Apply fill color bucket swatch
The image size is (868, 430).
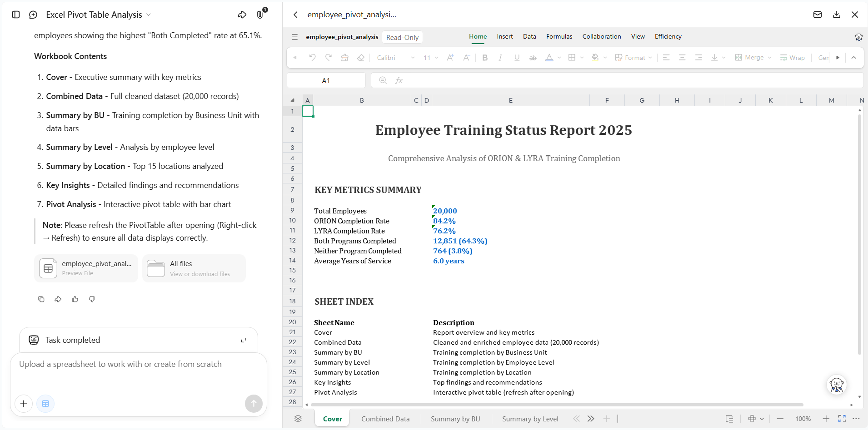pyautogui.click(x=595, y=58)
